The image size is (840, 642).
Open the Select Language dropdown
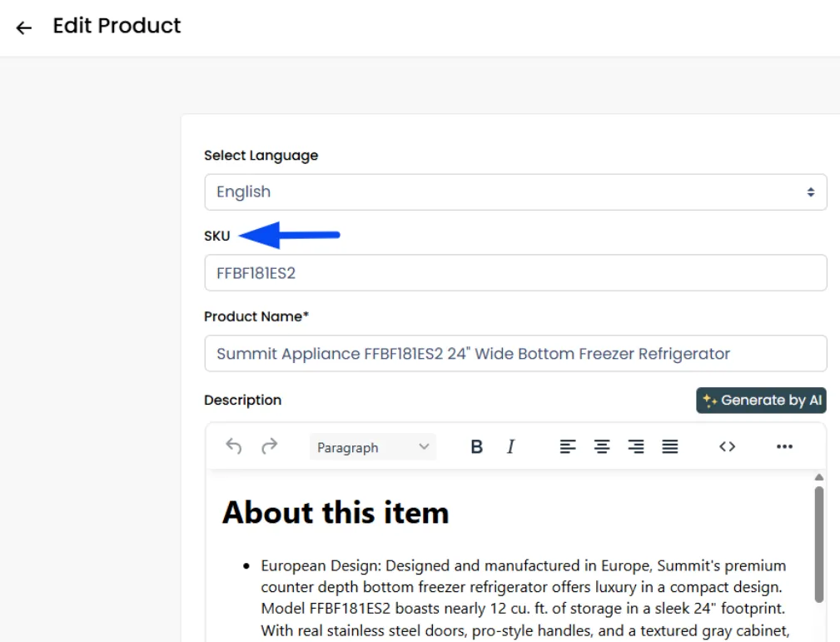pos(515,192)
